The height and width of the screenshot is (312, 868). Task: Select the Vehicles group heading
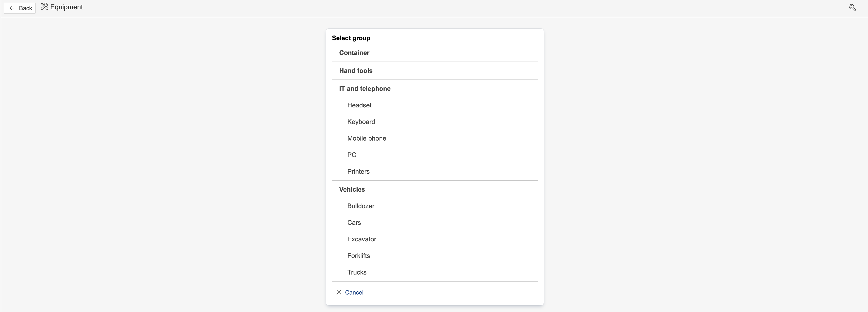352,190
